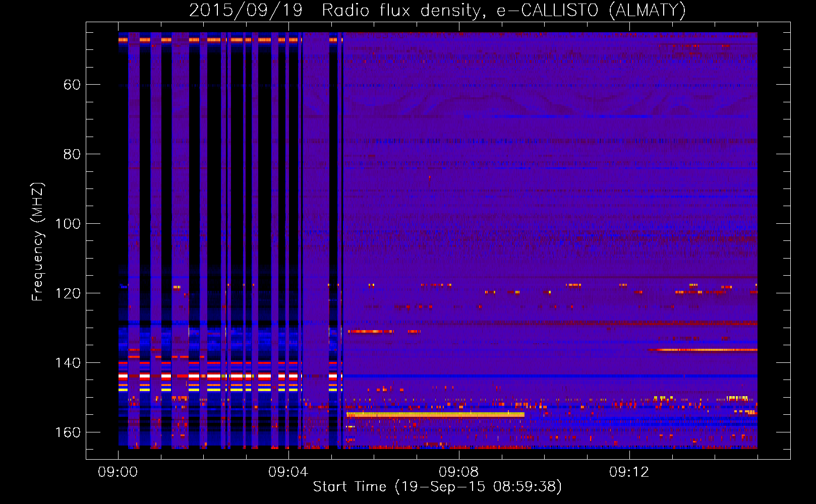
Task: Click the long yellow emission band near 155 MHz
Action: pos(435,414)
